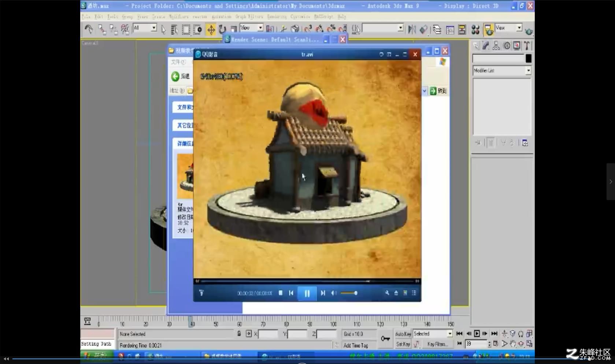This screenshot has height=364, width=615.
Task: Switch to Modify command panel tab
Action: click(x=486, y=46)
